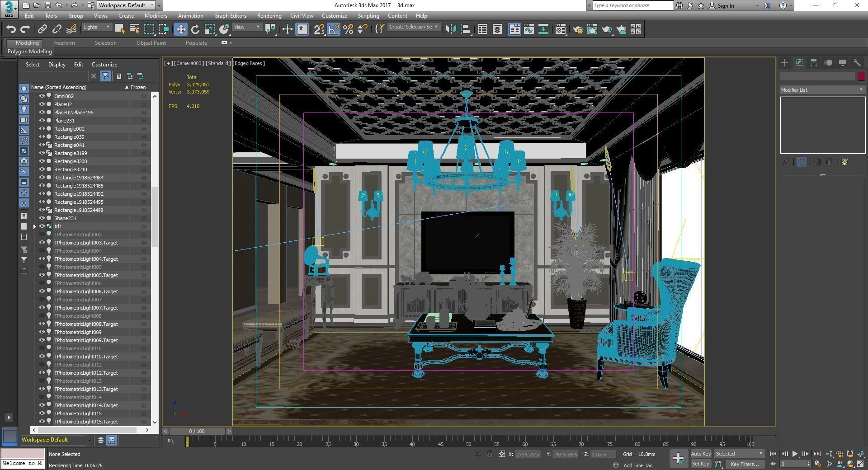The image size is (868, 470).
Task: Play the animation
Action: point(795,454)
